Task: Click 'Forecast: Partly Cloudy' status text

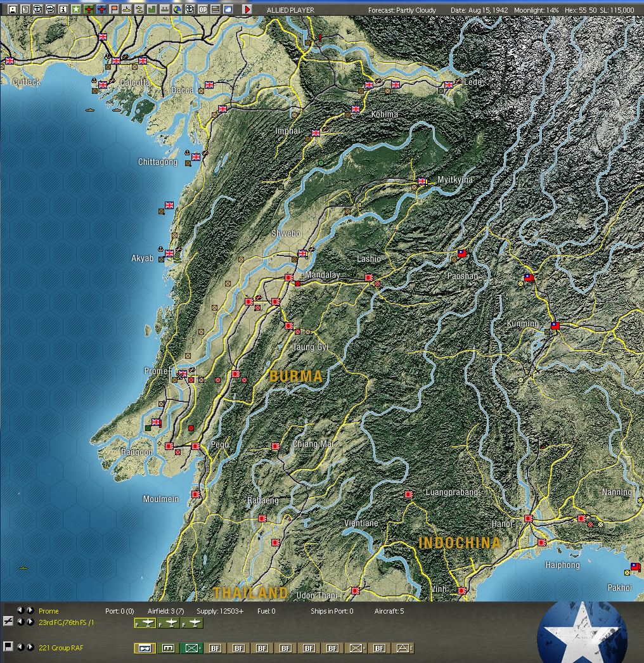Action: (402, 10)
